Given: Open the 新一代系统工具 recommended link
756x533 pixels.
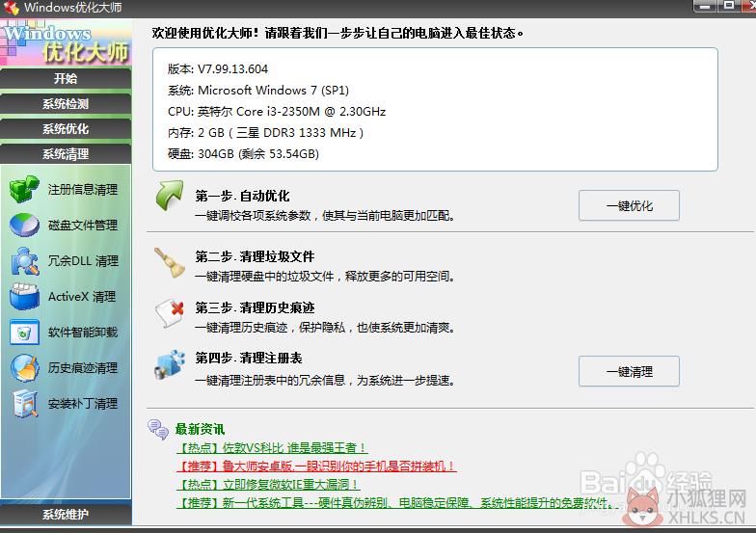Looking at the screenshot, I should tap(398, 503).
